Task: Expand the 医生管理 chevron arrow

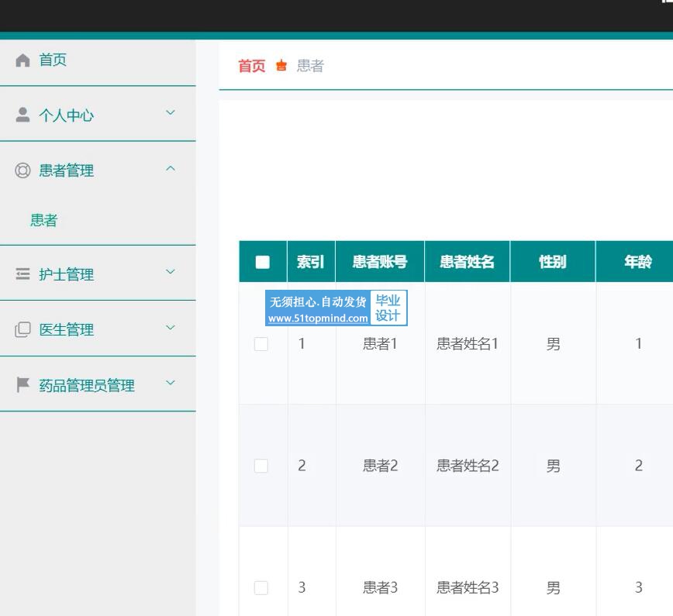Action: (171, 328)
